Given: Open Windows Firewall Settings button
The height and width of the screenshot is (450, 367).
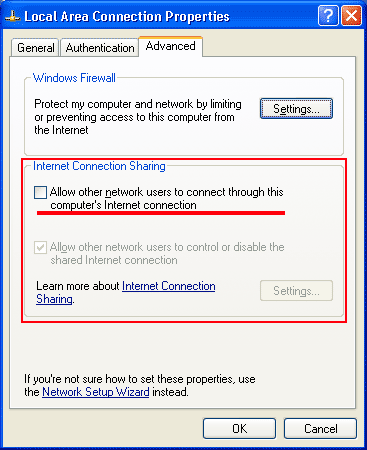Looking at the screenshot, I should coord(296,109).
